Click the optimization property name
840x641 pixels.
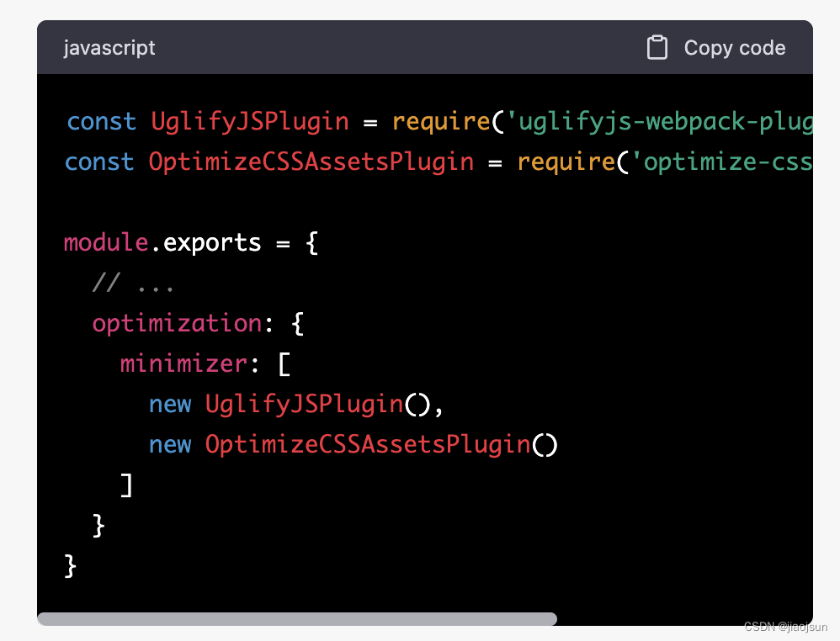point(177,323)
